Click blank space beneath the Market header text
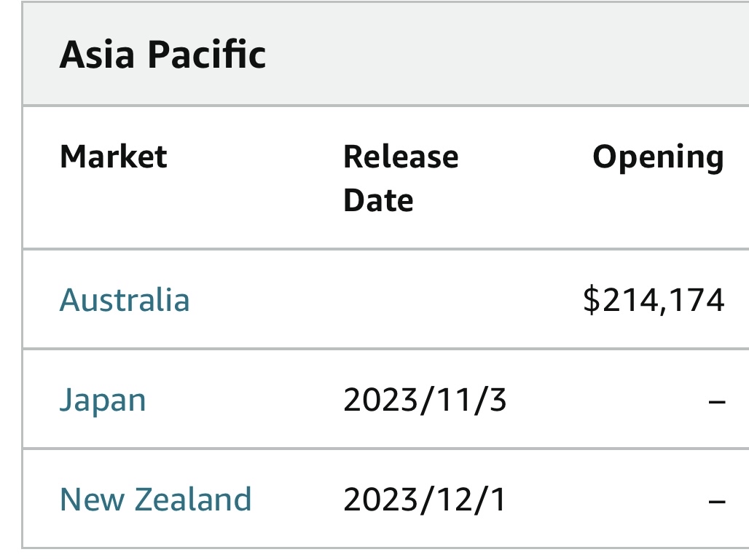This screenshot has width=749, height=560. pyautogui.click(x=113, y=211)
